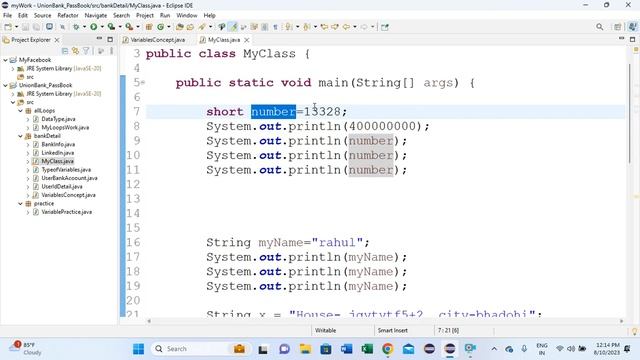Select VariablePractice.java in Project Explorer
640x360 pixels.
tap(67, 212)
